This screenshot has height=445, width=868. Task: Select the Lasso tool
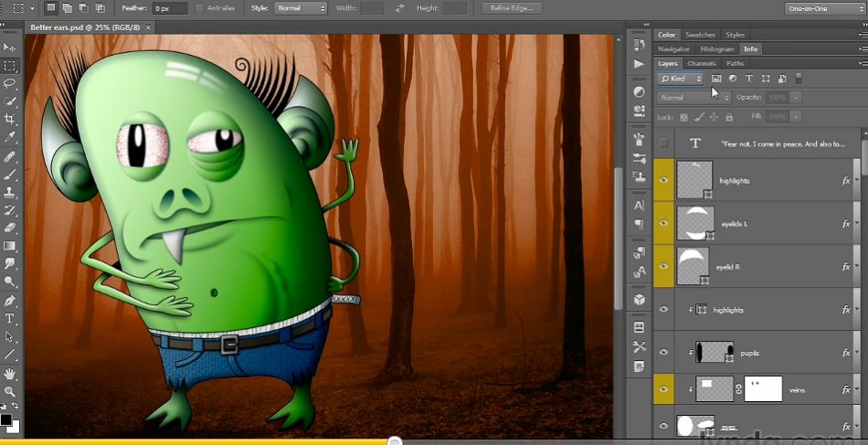(x=9, y=83)
